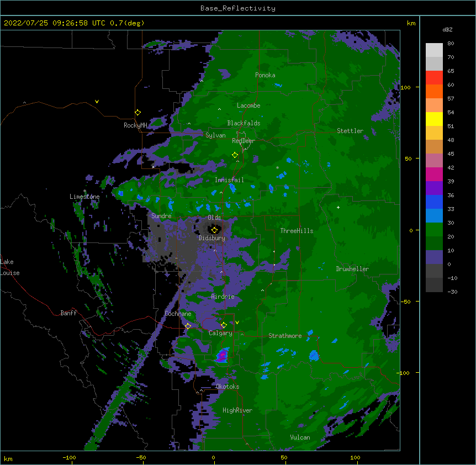Click the Sundre town label

161,216
